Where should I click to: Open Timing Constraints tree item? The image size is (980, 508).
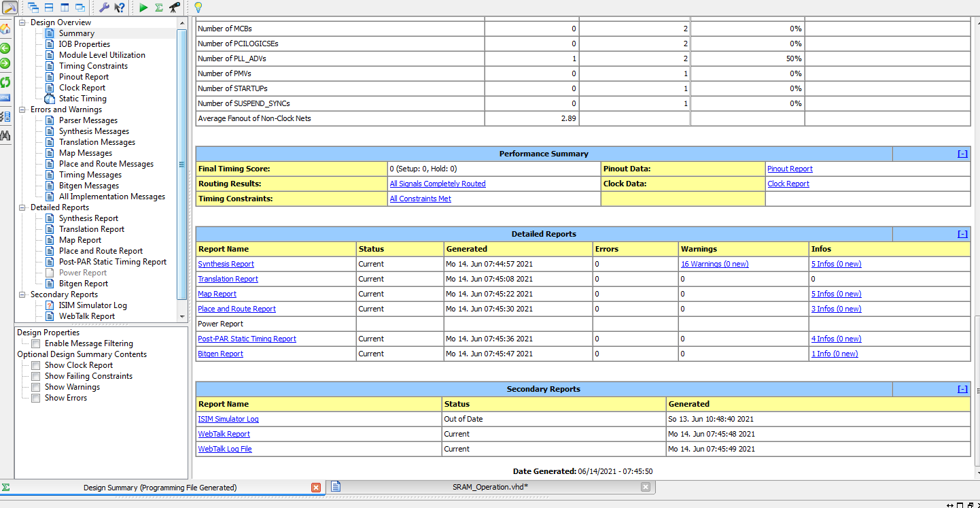coord(93,66)
